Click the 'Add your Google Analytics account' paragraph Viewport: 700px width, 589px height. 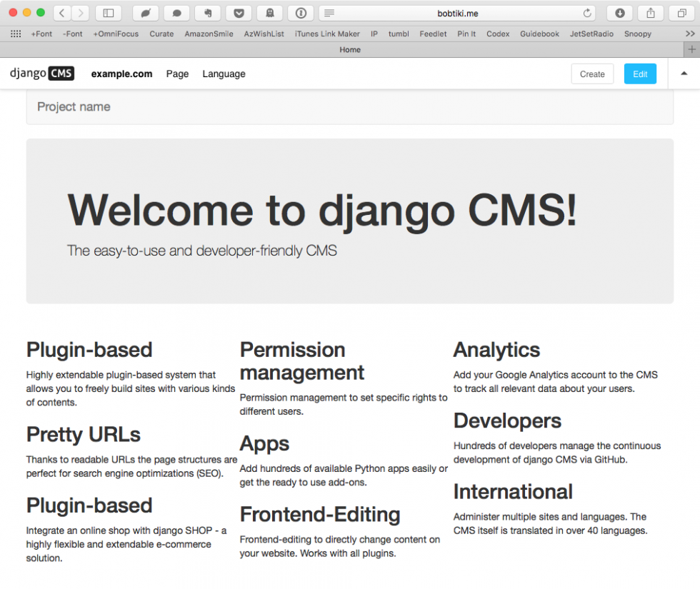556,382
